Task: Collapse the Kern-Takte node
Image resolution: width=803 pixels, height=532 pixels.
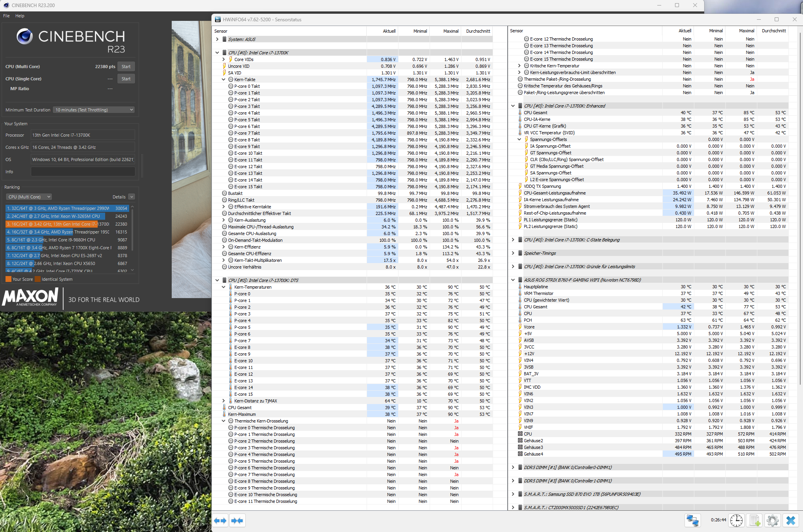Action: 224,80
